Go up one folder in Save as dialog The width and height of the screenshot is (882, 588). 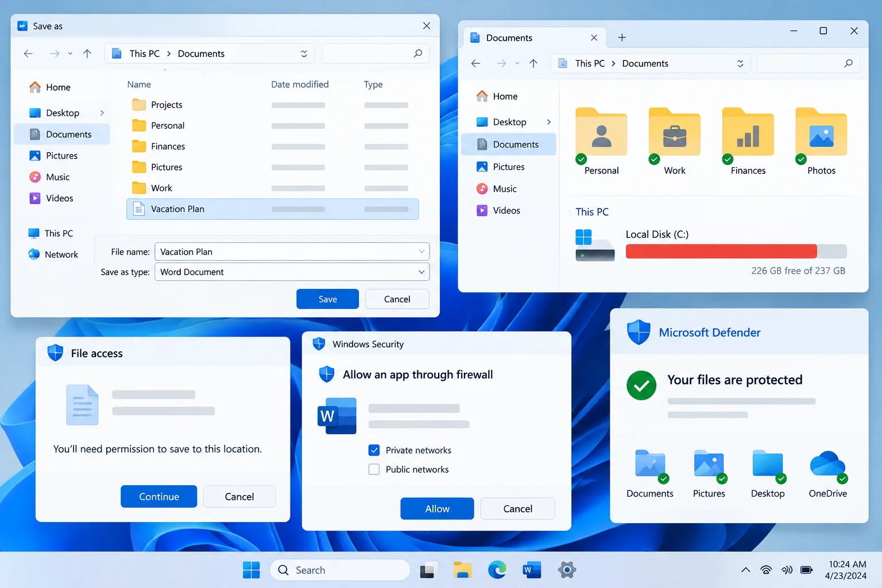pyautogui.click(x=87, y=53)
